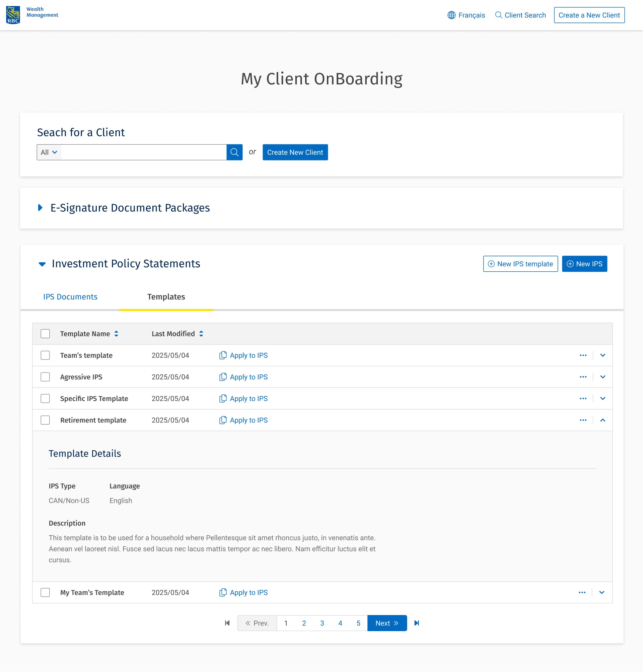Check the Specific IPS Template checkbox

coord(45,398)
